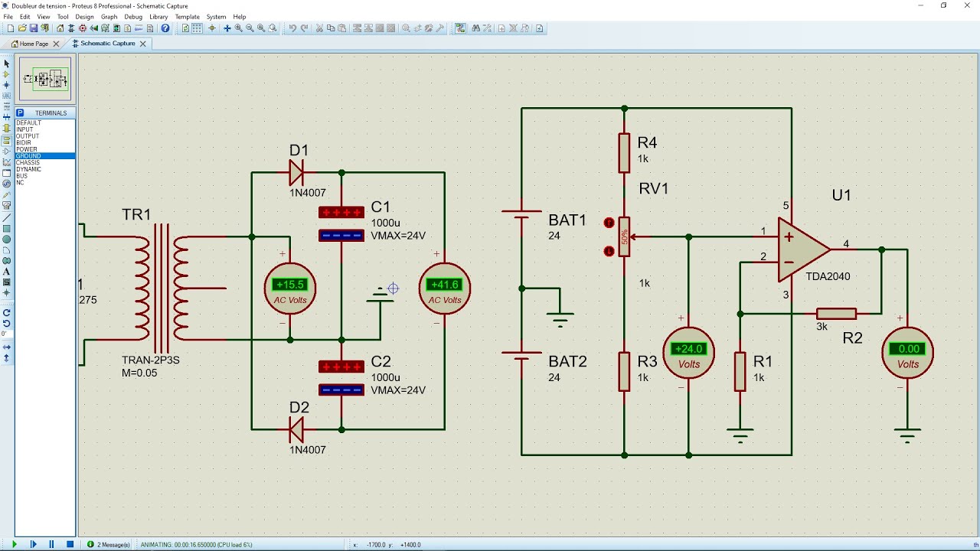Pick the Junction Dot mode tool

pos(7,85)
